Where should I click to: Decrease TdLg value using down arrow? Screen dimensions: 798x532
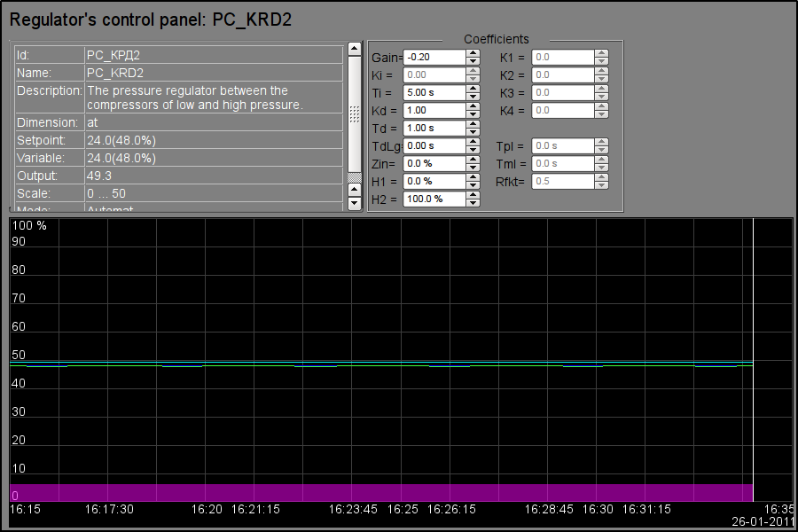point(473,150)
